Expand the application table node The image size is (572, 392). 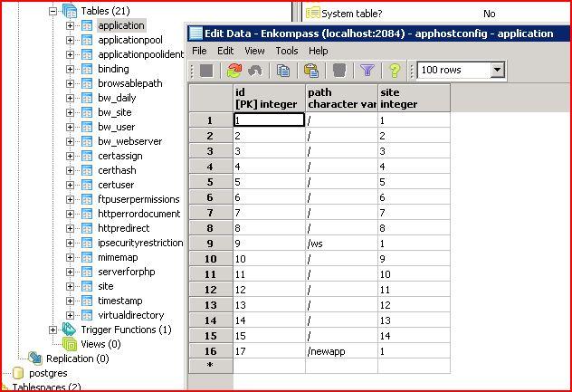pyautogui.click(x=70, y=25)
